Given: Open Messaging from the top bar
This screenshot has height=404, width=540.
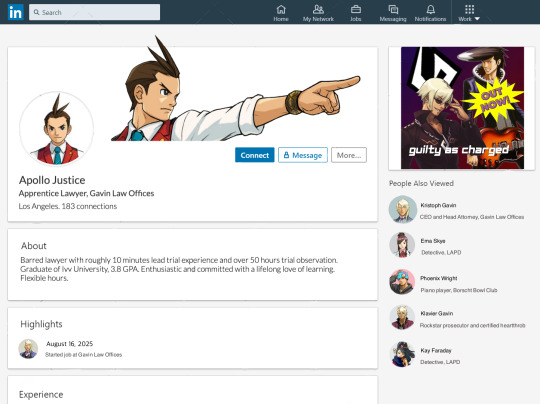Looking at the screenshot, I should click(393, 13).
